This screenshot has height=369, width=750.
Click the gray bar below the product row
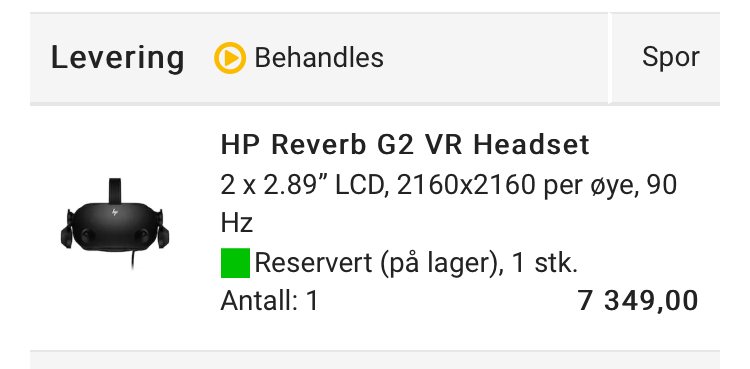click(x=375, y=359)
